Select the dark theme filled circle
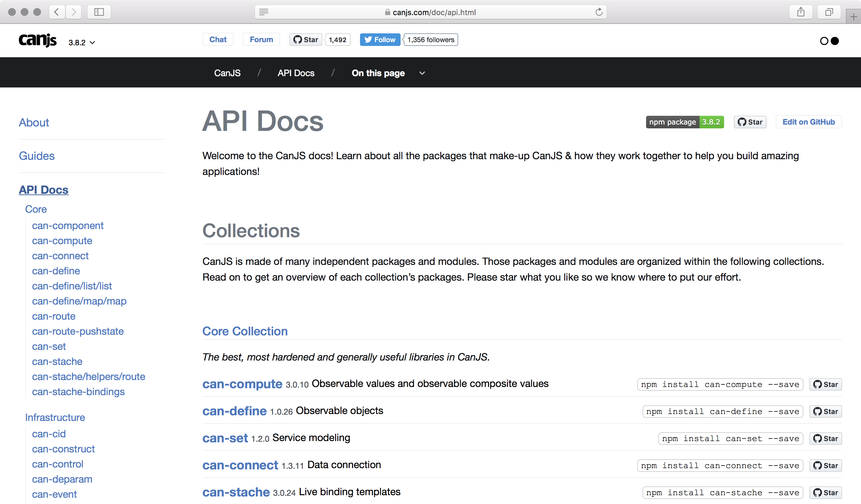 [x=835, y=41]
